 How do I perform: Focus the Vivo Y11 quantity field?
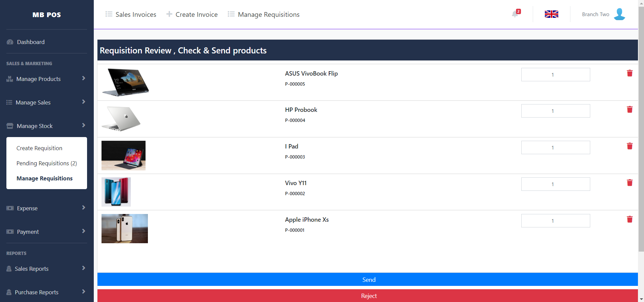tap(555, 184)
